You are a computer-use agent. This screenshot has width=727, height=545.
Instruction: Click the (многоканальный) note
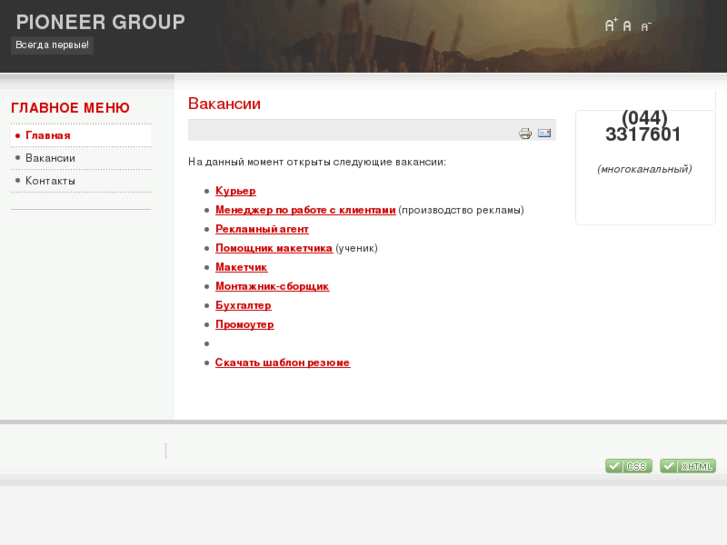(644, 169)
